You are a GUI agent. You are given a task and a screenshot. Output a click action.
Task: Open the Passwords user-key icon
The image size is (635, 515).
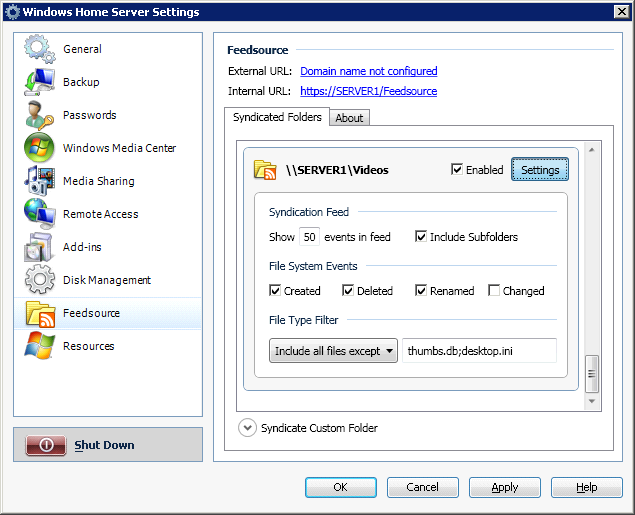(39, 115)
